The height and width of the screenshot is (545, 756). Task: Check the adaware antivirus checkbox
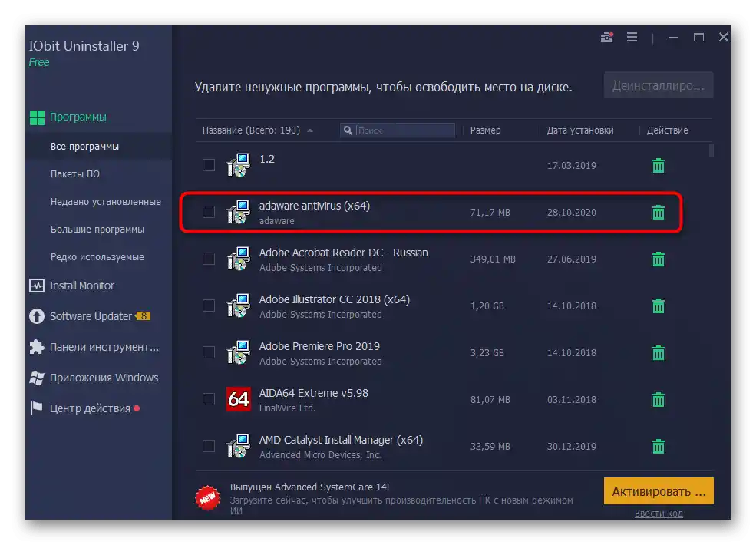pos(209,212)
